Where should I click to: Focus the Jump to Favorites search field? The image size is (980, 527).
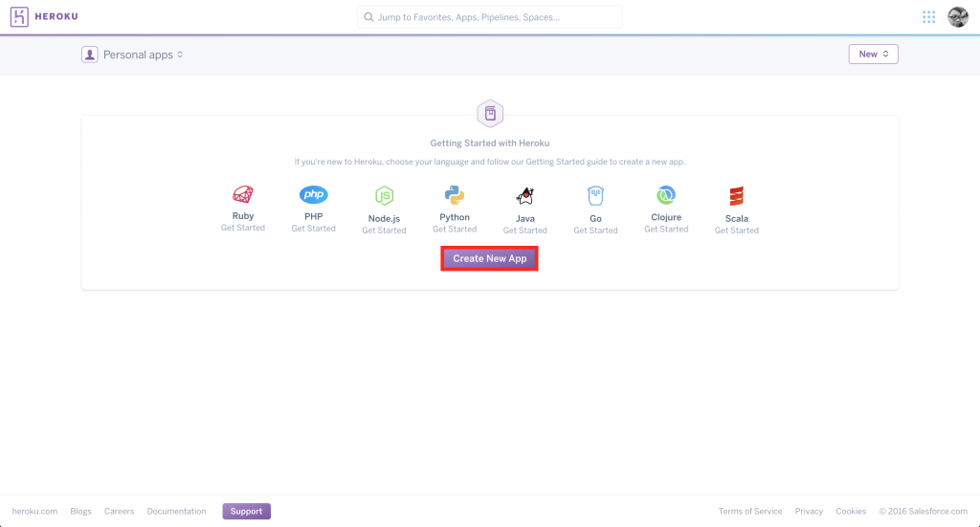coord(489,17)
